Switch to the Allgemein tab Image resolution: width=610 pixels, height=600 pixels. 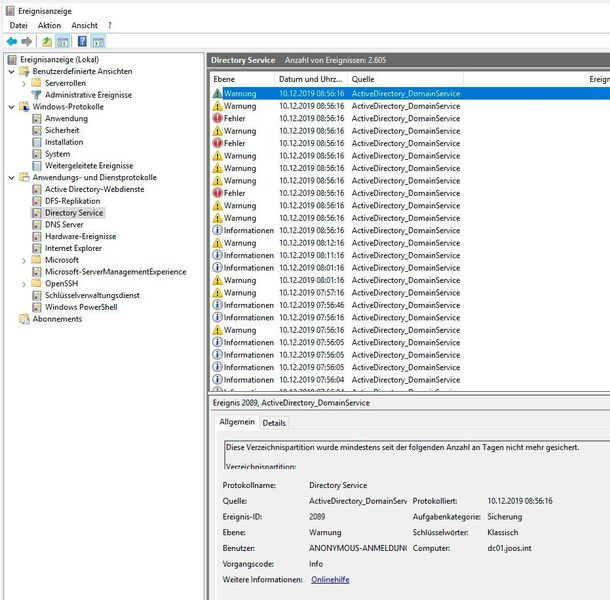(x=237, y=422)
